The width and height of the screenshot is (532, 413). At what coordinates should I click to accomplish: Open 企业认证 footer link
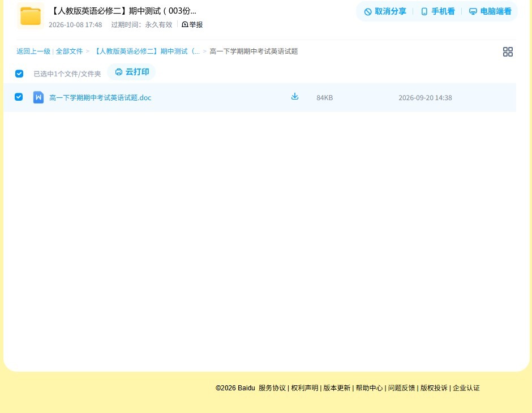(466, 388)
